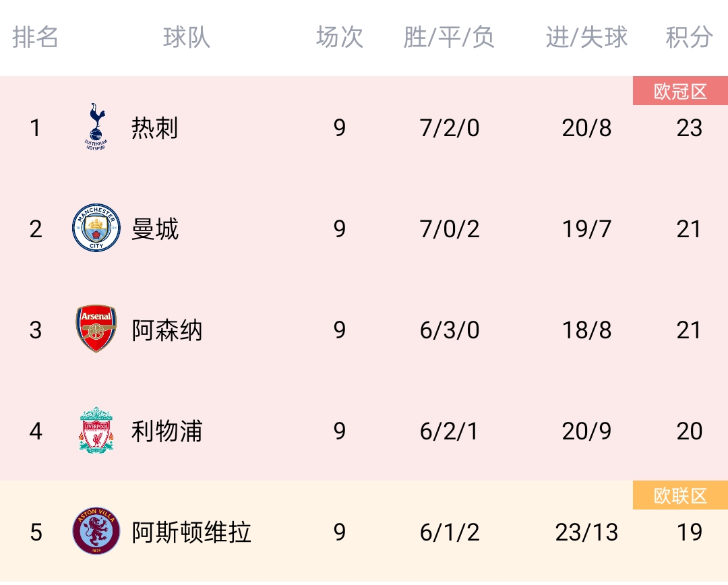Click the 胜/平/负 column header
This screenshot has width=728, height=585.
(449, 37)
